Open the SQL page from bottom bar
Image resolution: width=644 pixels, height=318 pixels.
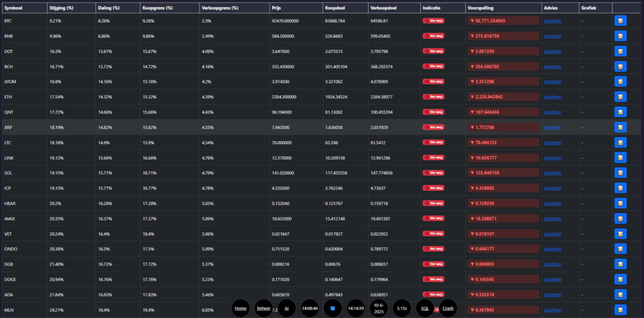[425, 309]
